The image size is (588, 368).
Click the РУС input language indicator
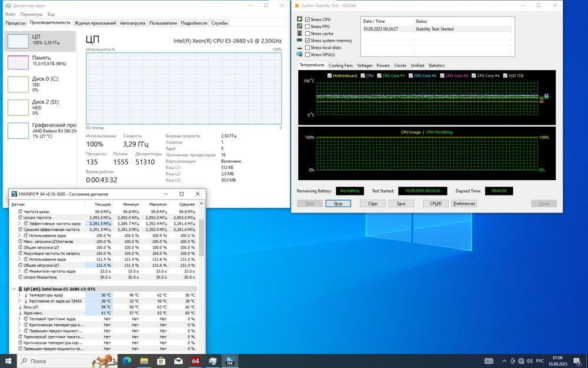coord(540,361)
